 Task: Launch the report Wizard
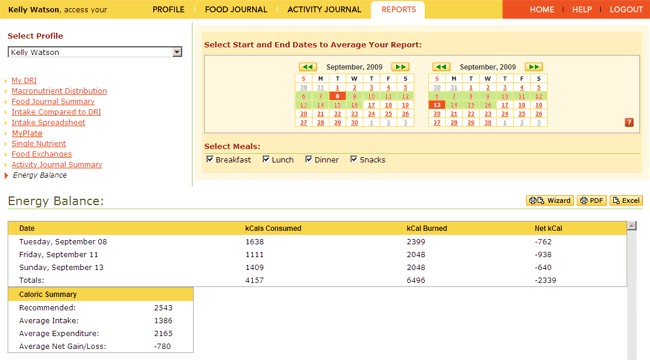[550, 201]
